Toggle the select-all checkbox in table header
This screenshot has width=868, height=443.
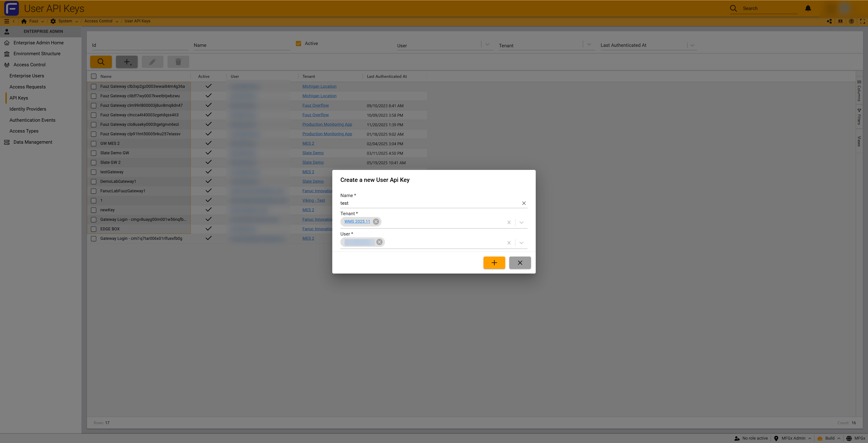pos(94,76)
